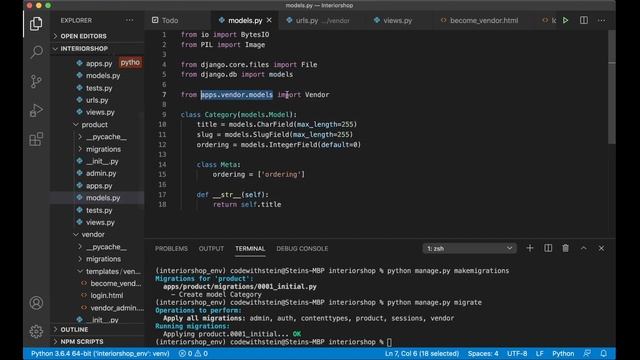The image size is (640, 360).
Task: Open the Problems panel tab
Action: click(171, 249)
